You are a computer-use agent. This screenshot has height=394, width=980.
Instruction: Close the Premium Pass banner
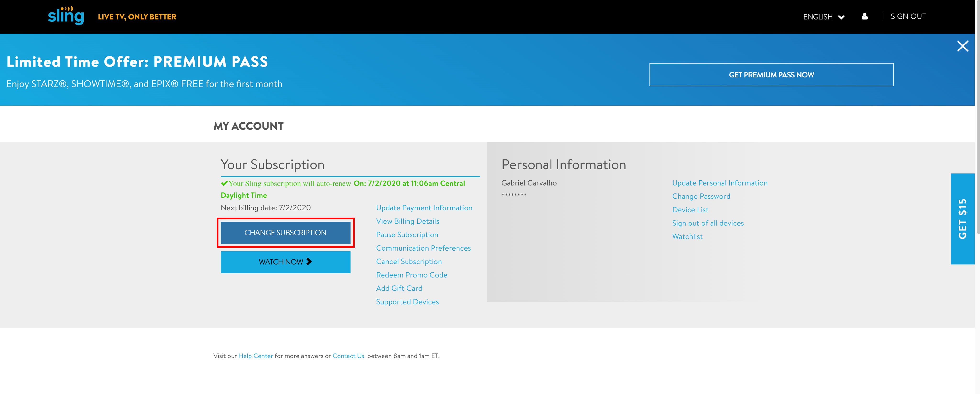click(963, 46)
